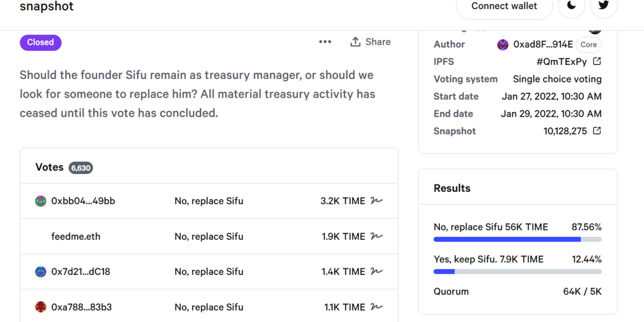Viewport: 644px width, 322px height.
Task: Open the three-dots overflow menu
Action: click(x=325, y=42)
